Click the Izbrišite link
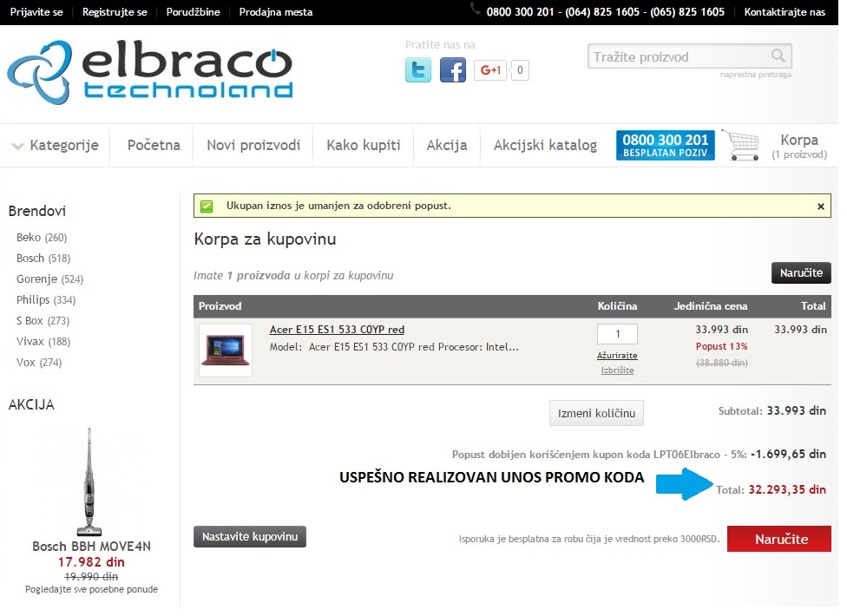Viewport: 847px width, 616px height. [617, 370]
